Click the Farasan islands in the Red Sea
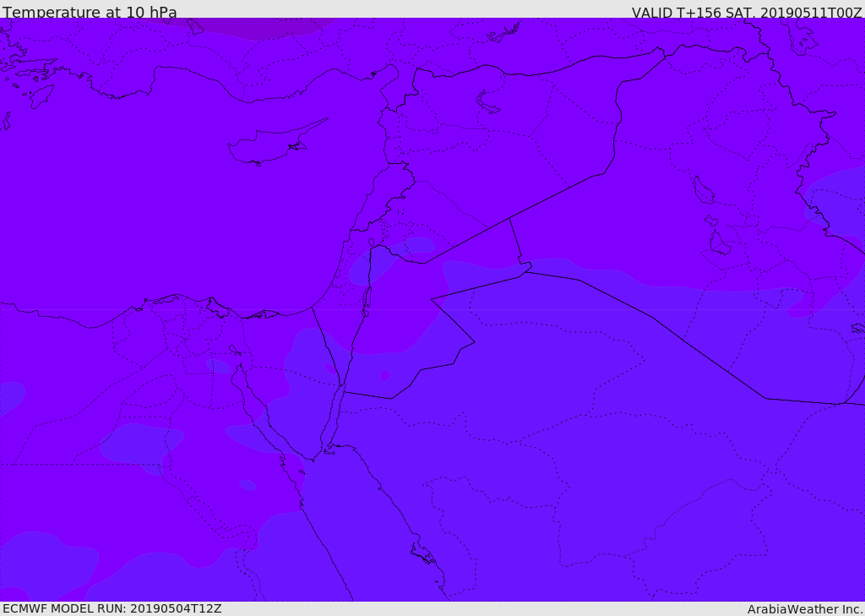Image resolution: width=865 pixels, height=616 pixels. point(422,553)
